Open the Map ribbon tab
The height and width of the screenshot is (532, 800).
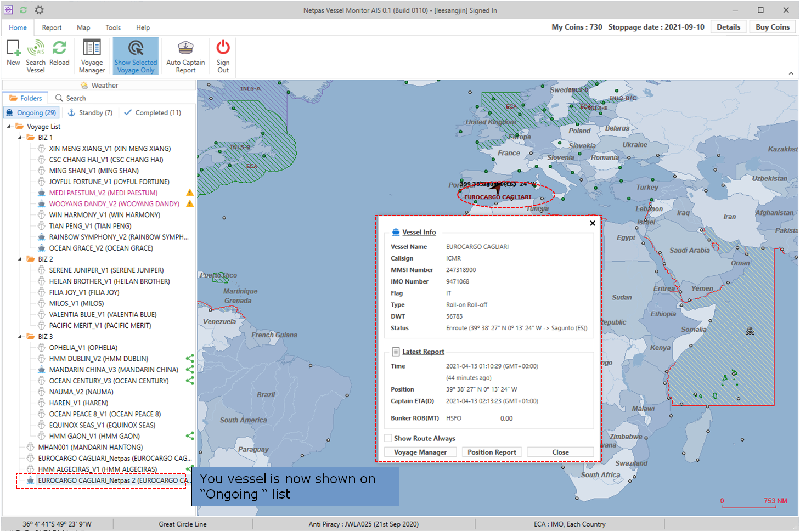(x=83, y=27)
